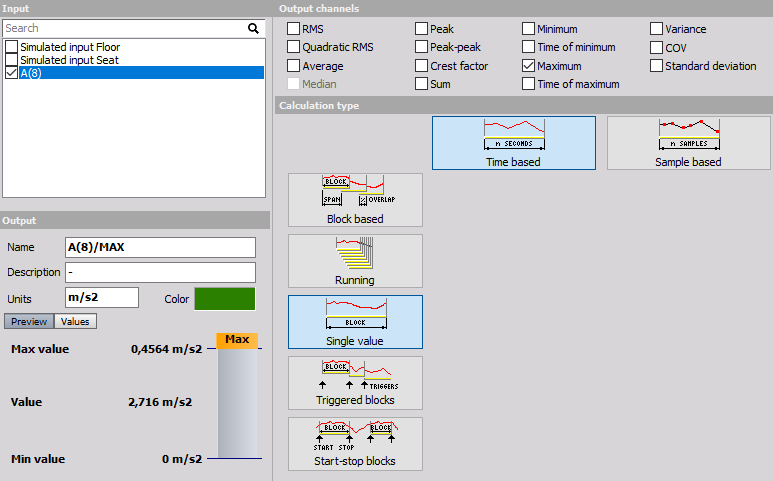Viewport: 773px width, 481px height.
Task: Click the 2,716 m/s2 value
Action: (x=160, y=402)
